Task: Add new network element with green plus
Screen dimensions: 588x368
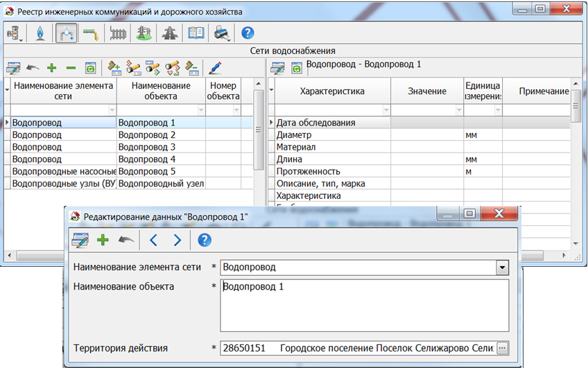Action: pos(52,68)
